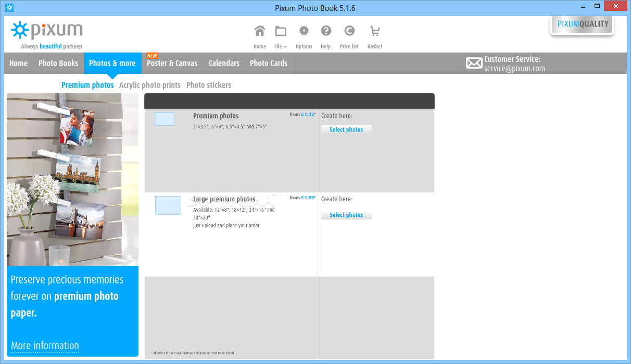Open Options via the gear icon
Viewport: 631px width, 364px height.
coord(304,31)
